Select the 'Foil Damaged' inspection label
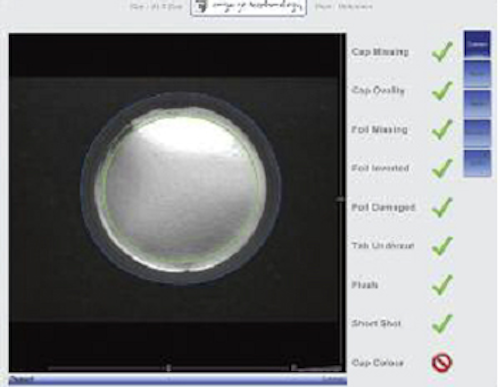 pos(383,207)
